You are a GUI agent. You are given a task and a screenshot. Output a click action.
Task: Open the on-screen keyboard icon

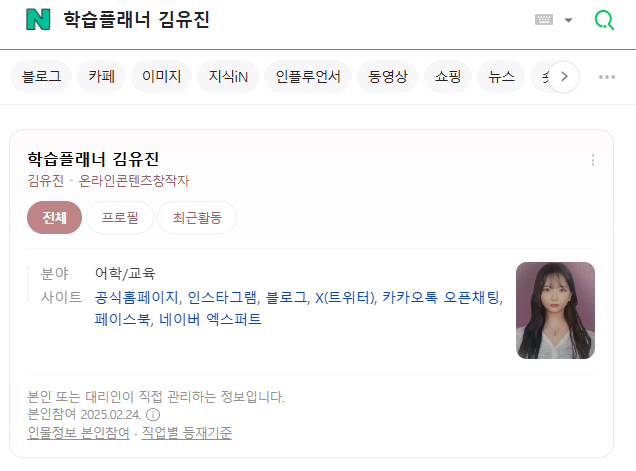pyautogui.click(x=544, y=19)
